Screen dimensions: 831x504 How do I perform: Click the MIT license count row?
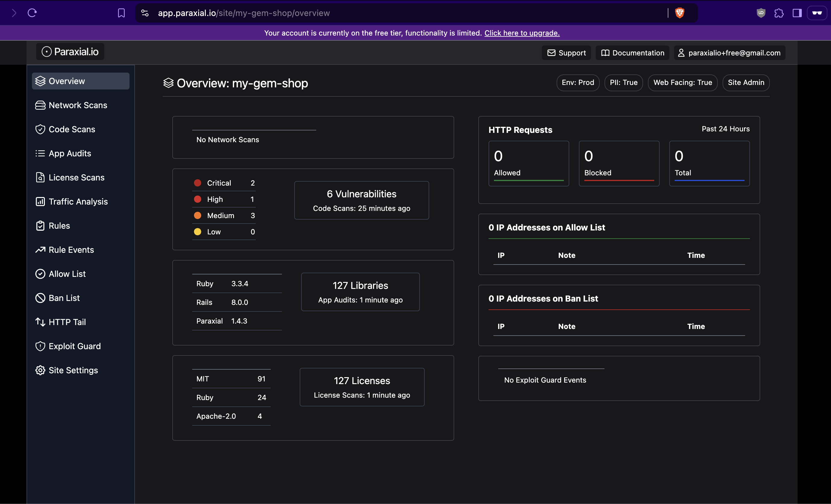[x=231, y=379]
